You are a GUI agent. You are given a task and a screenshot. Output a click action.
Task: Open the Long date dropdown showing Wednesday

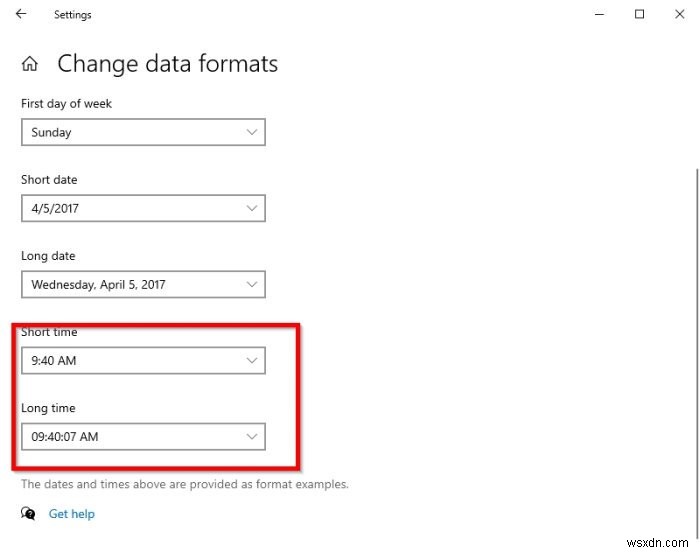tap(143, 284)
